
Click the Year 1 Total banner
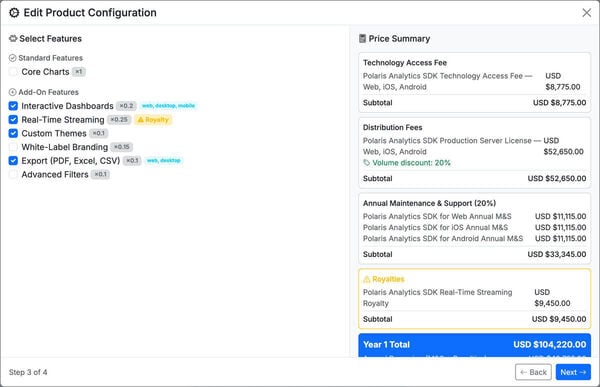pyautogui.click(x=474, y=345)
